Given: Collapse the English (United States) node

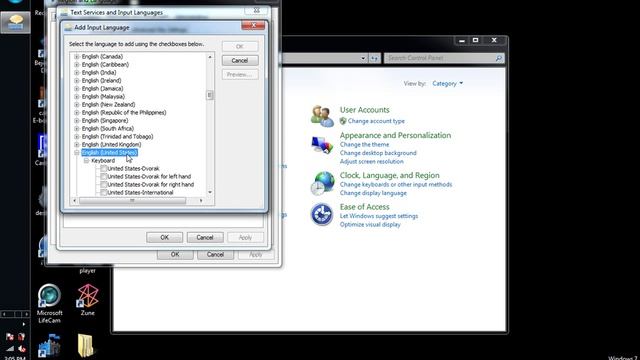Looking at the screenshot, I should 77,153.
